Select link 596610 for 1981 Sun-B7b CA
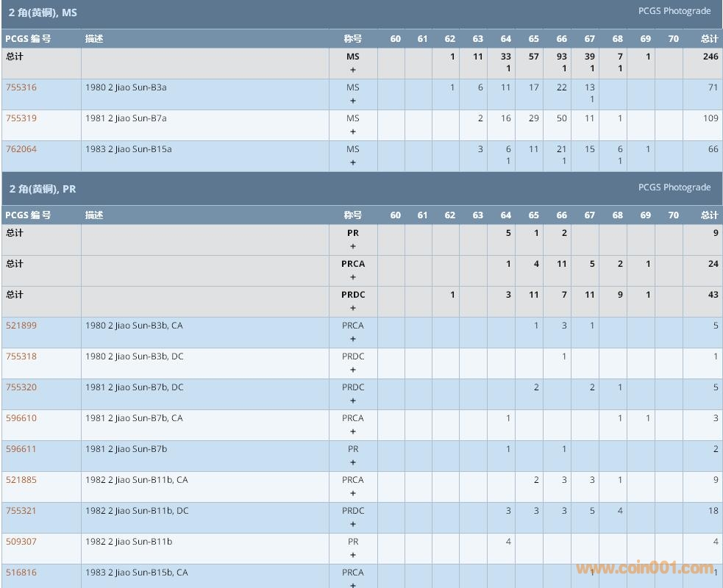Image resolution: width=723 pixels, height=588 pixels. 21,418
